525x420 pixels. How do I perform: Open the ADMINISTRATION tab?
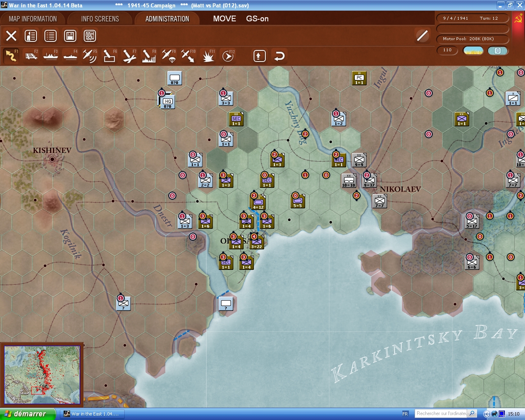pyautogui.click(x=167, y=19)
